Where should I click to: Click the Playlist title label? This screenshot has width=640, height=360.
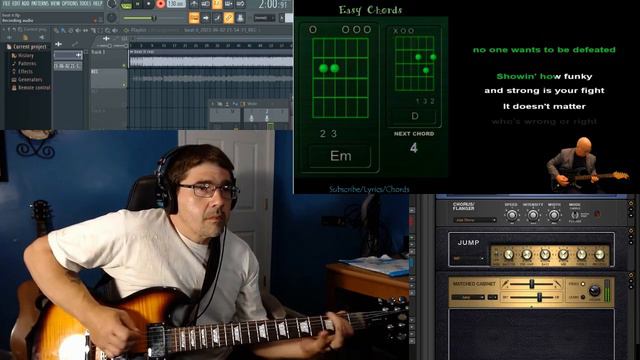tap(138, 30)
